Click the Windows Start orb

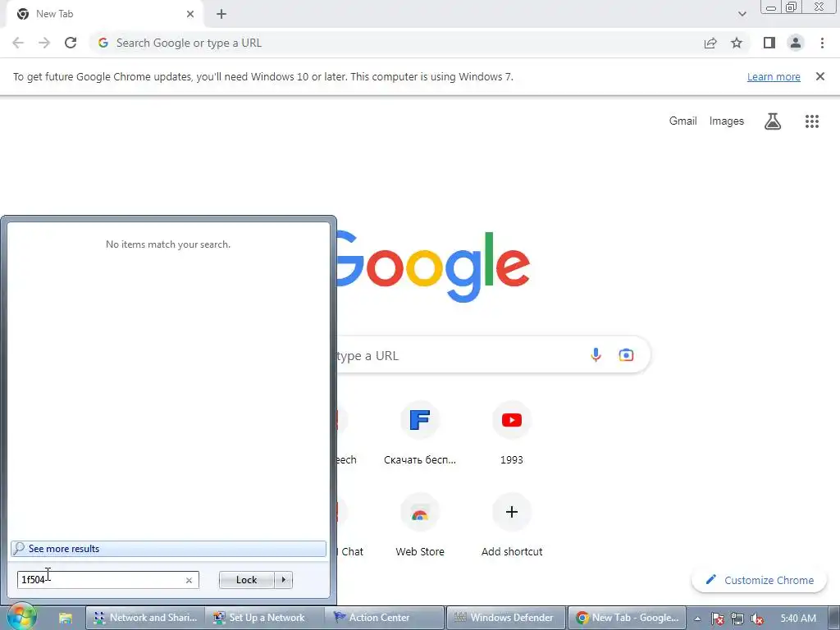[x=21, y=616]
